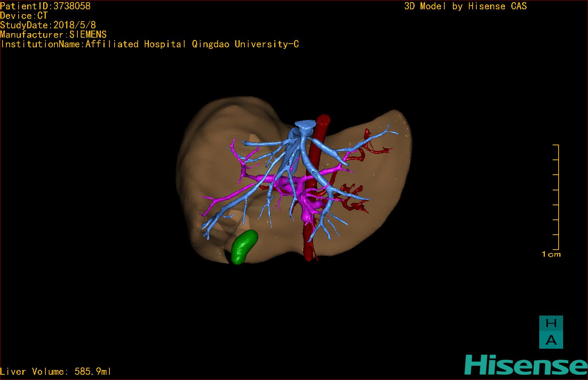Image resolution: width=588 pixels, height=380 pixels.
Task: Click the "3D Model by Hisense CAS" label
Action: [466, 6]
